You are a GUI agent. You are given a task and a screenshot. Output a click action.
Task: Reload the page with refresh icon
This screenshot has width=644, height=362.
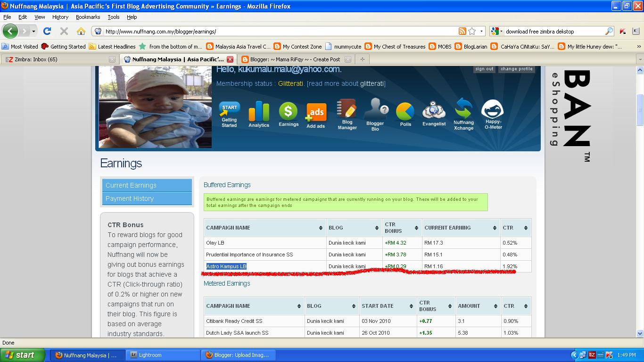click(x=47, y=31)
